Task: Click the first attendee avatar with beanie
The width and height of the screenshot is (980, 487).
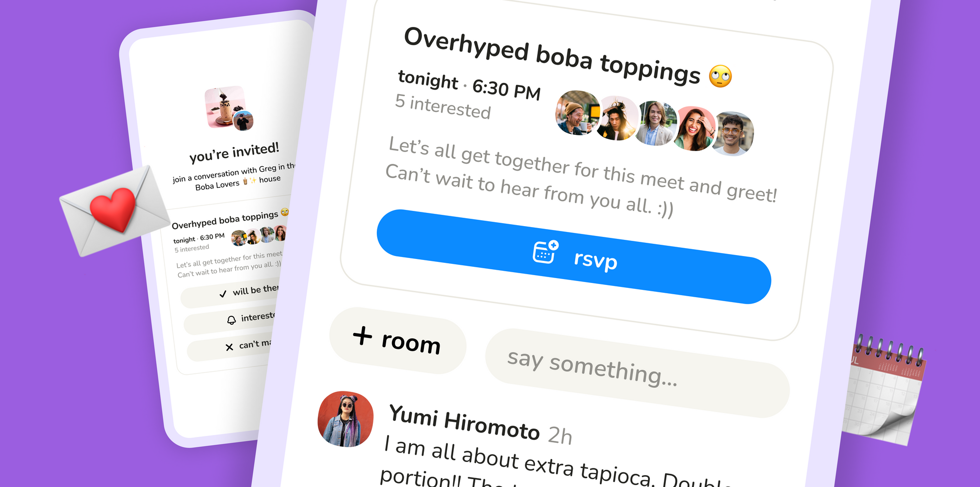Action: coord(577,113)
